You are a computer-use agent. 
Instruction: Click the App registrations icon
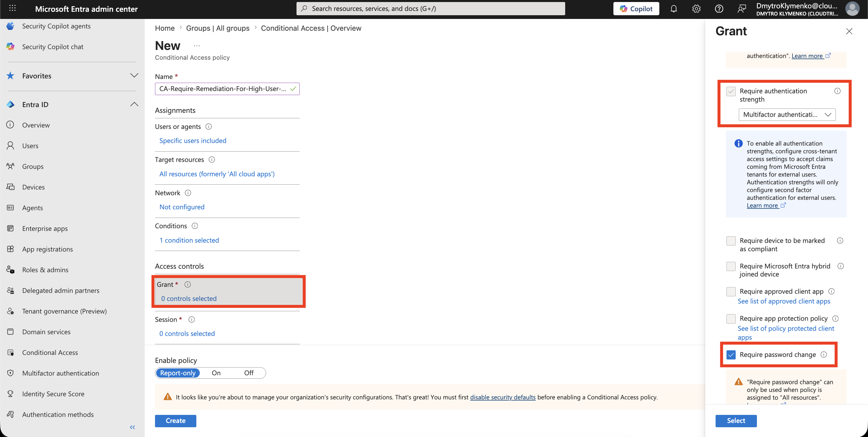[x=10, y=249]
